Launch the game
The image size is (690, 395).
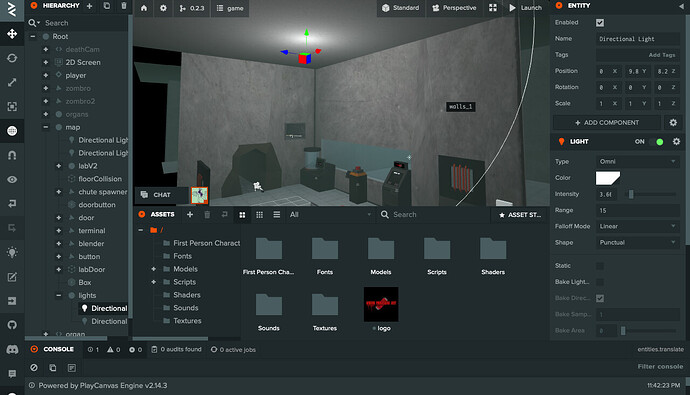(x=525, y=8)
